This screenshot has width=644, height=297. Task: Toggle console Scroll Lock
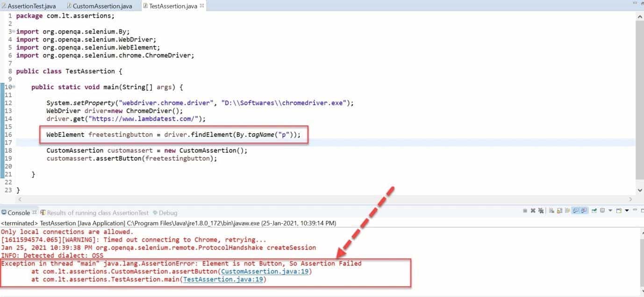coord(559,211)
